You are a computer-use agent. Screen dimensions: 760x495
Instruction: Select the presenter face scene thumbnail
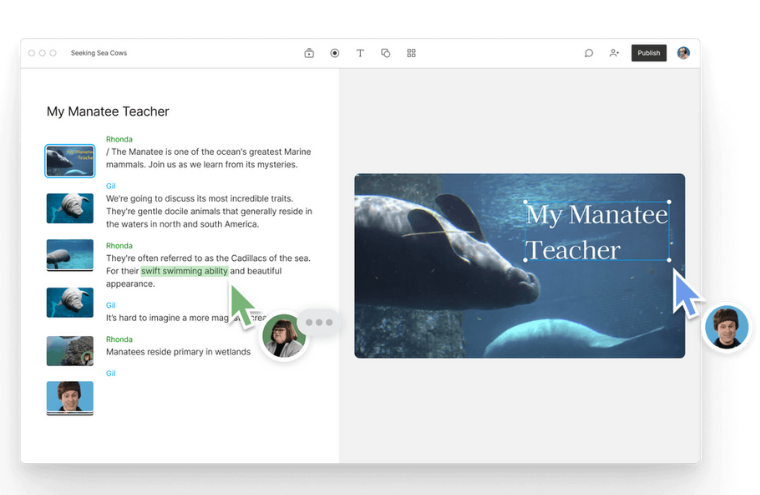coord(70,397)
